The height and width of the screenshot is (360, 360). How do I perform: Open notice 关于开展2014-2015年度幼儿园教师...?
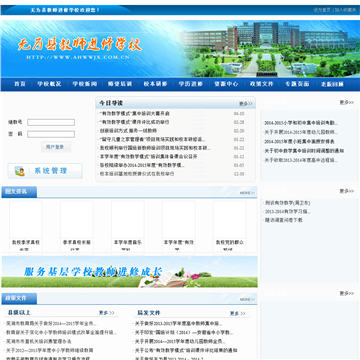tap(301, 132)
